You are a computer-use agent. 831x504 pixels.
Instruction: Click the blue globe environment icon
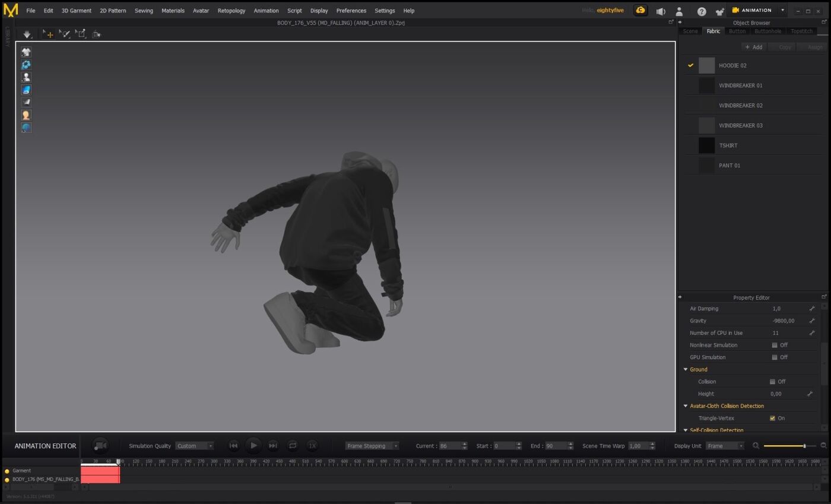pos(26,128)
